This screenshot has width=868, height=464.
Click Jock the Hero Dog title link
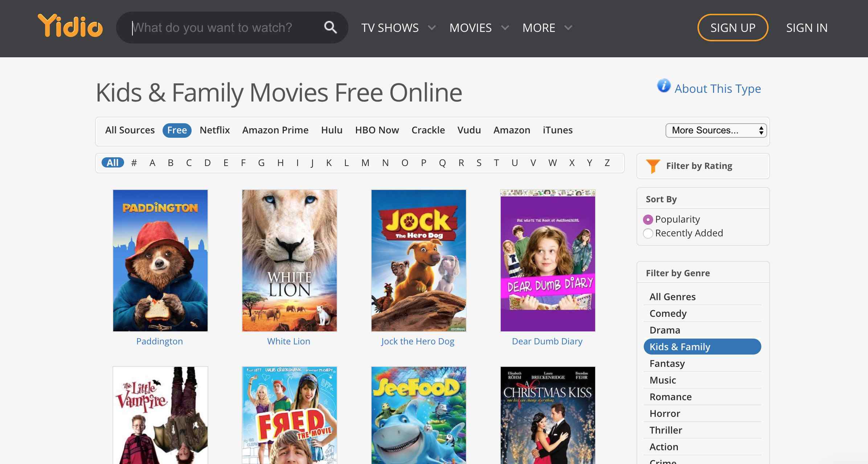click(418, 341)
